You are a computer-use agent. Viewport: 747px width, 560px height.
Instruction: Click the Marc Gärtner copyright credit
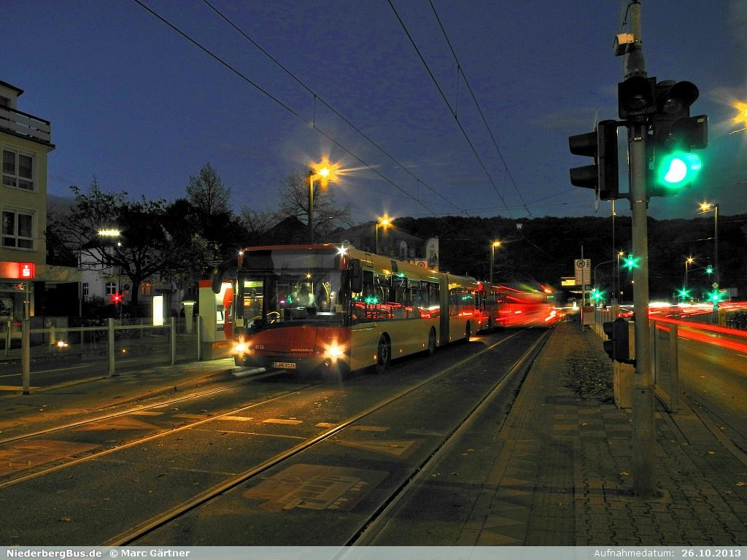150,553
